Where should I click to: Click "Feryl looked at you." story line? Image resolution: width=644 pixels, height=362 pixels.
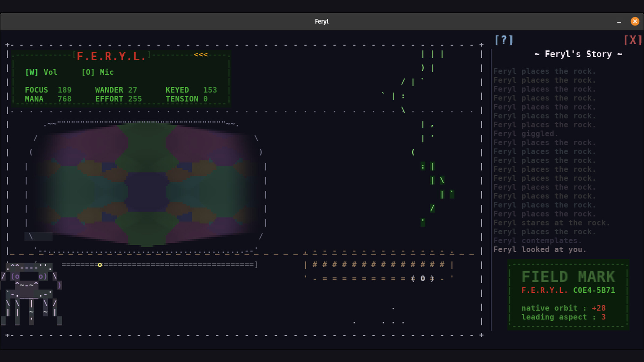click(x=539, y=250)
